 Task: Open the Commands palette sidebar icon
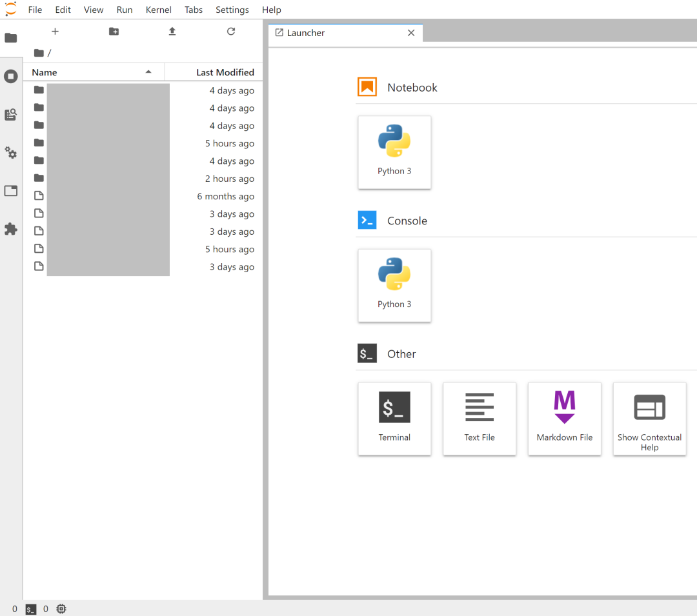11,115
